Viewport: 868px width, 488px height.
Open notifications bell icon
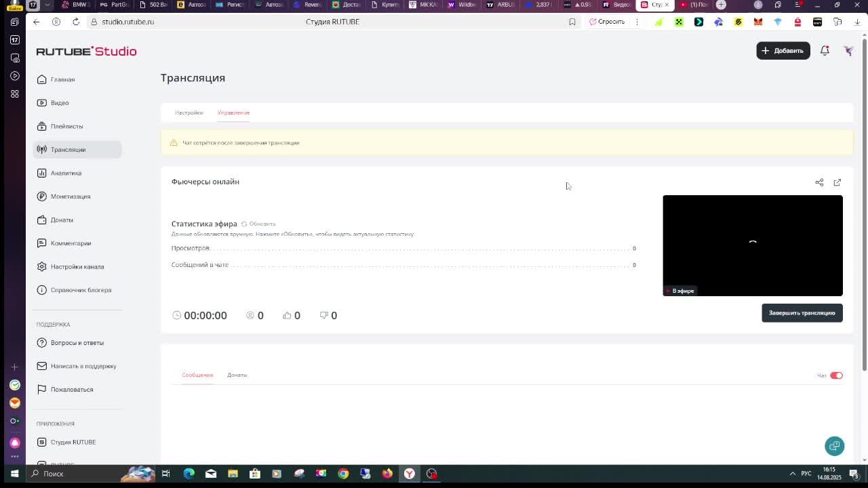coord(825,50)
